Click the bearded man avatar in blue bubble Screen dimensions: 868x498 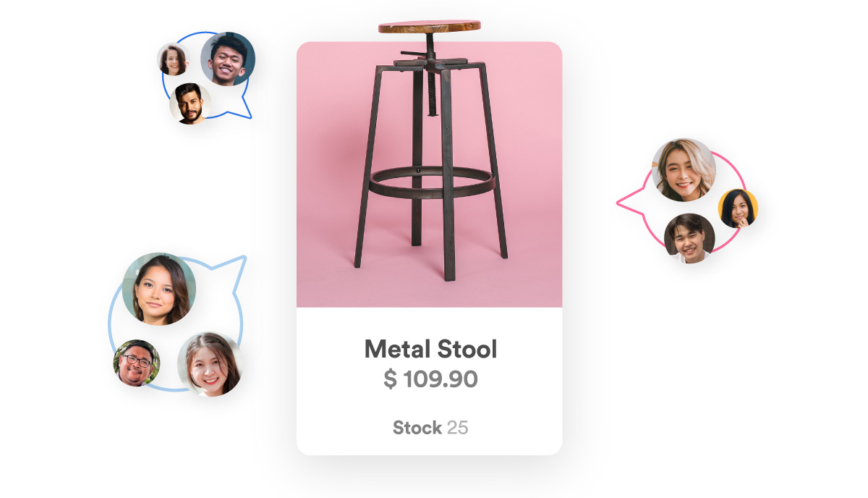point(190,104)
